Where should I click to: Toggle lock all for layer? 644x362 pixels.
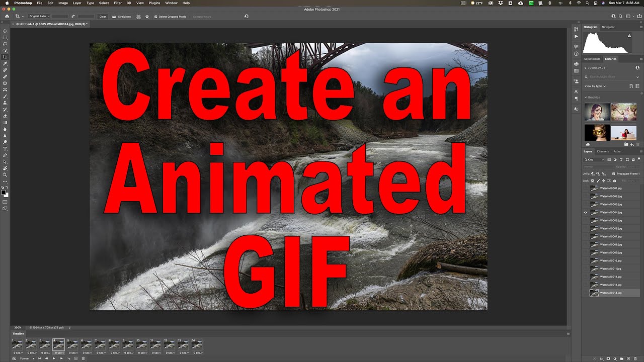[614, 180]
